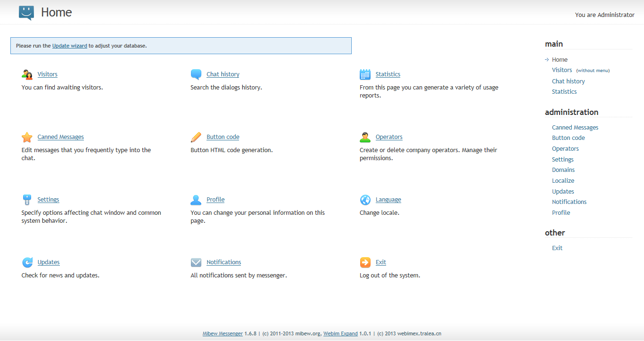Click the Statistics calendar icon
The image size is (644, 341).
pyautogui.click(x=365, y=74)
